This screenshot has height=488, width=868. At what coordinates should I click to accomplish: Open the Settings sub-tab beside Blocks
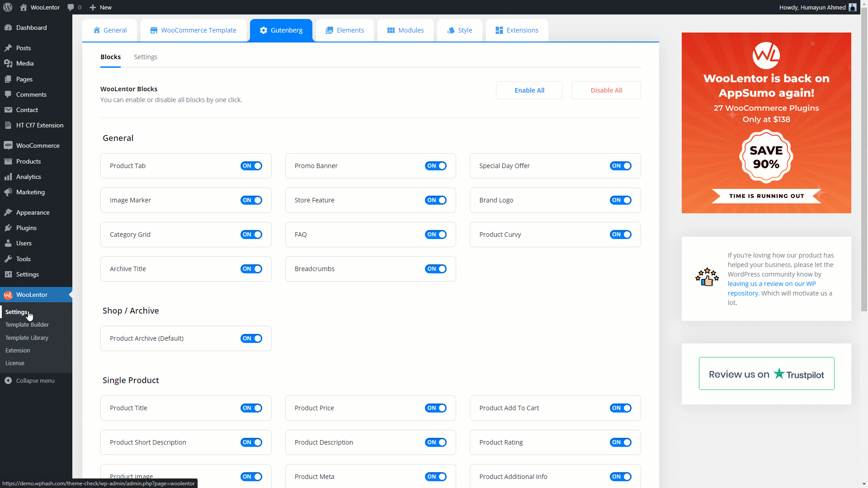pyautogui.click(x=146, y=57)
